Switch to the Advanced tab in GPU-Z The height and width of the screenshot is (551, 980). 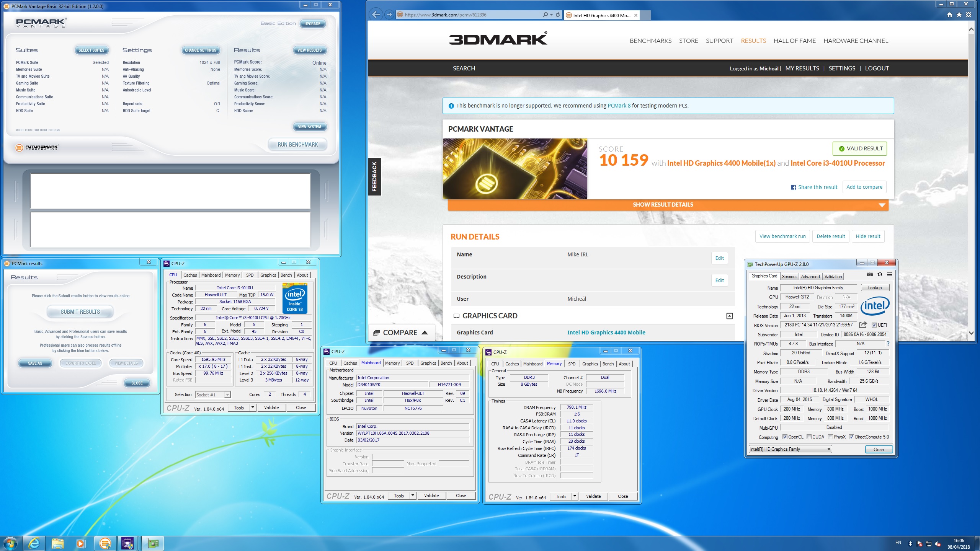pos(810,277)
